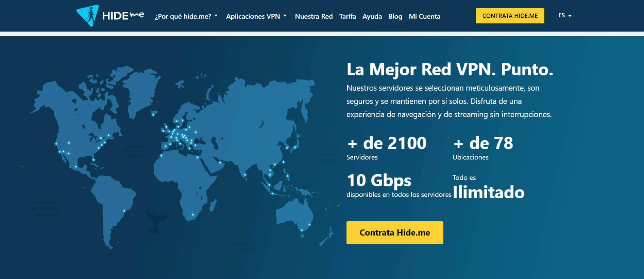Click the Servidores label

coord(362,157)
